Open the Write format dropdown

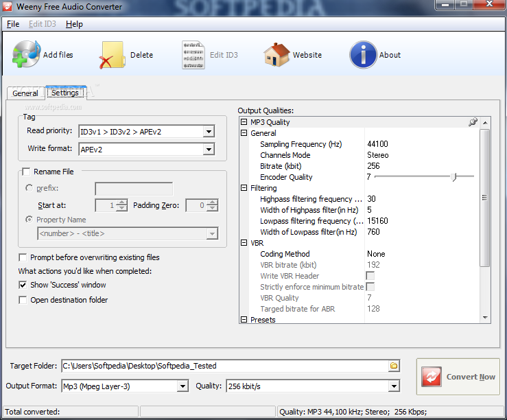209,150
